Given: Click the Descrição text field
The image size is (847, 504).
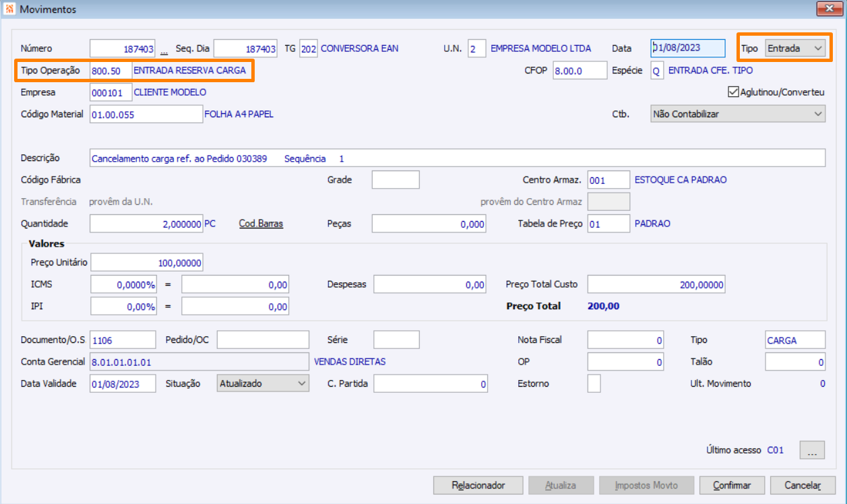Looking at the screenshot, I should (458, 158).
